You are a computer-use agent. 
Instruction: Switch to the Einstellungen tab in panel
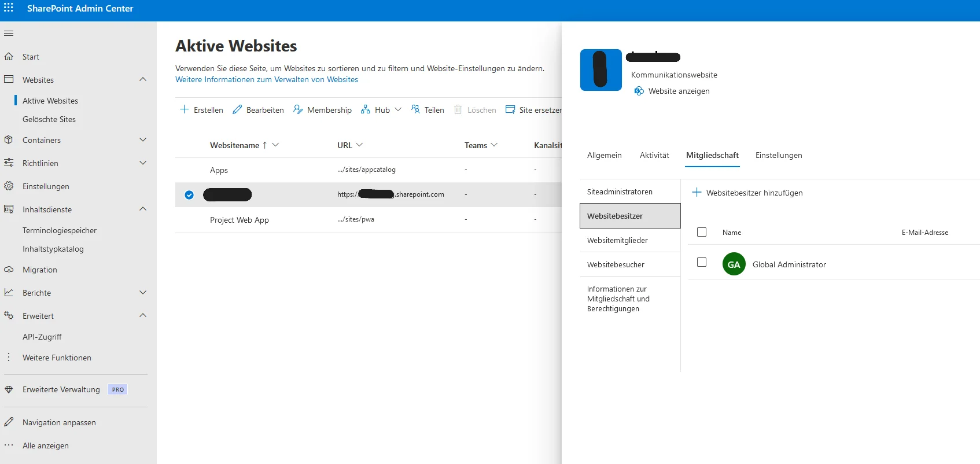779,155
